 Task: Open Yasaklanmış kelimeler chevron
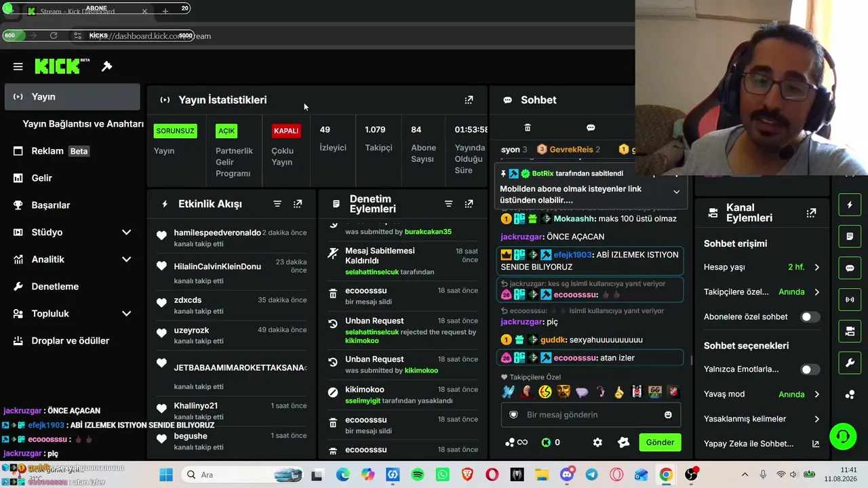click(x=816, y=419)
